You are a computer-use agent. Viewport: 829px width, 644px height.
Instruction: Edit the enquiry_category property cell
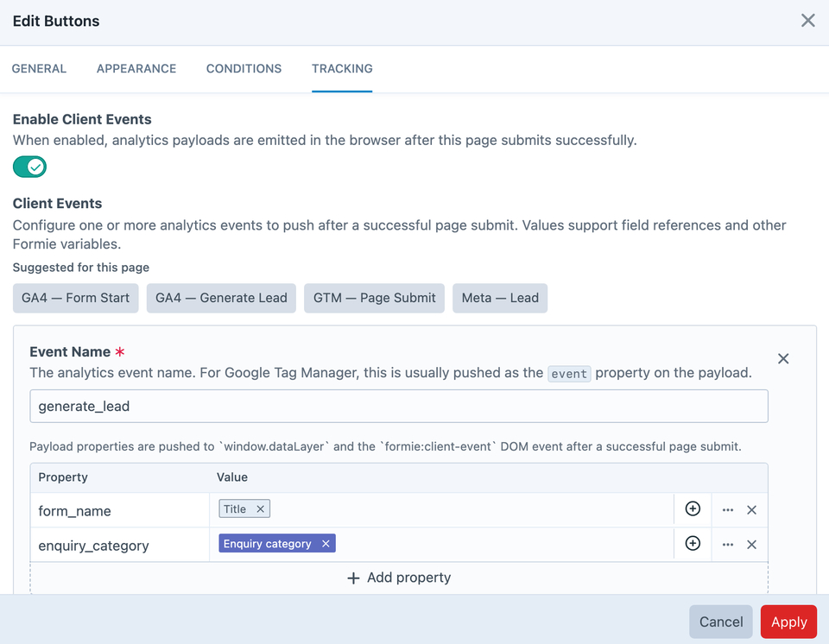(120, 545)
